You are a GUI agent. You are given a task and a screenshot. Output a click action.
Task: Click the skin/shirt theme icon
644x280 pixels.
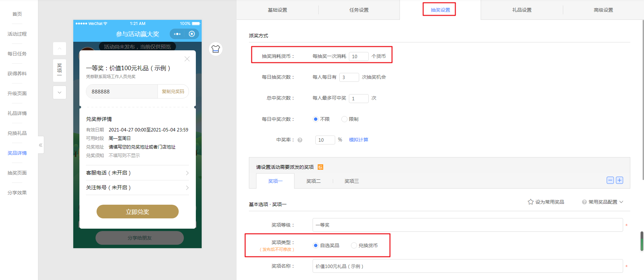pyautogui.click(x=216, y=49)
